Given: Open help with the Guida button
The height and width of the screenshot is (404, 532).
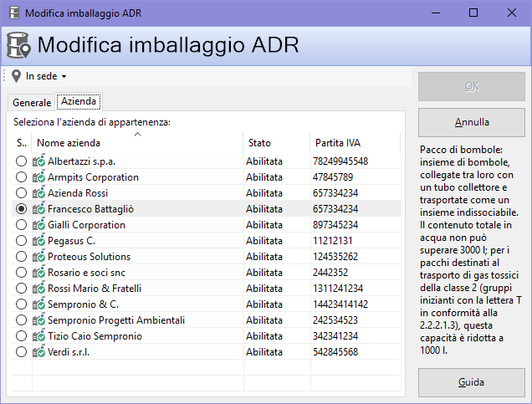Looking at the screenshot, I should pyautogui.click(x=471, y=382).
